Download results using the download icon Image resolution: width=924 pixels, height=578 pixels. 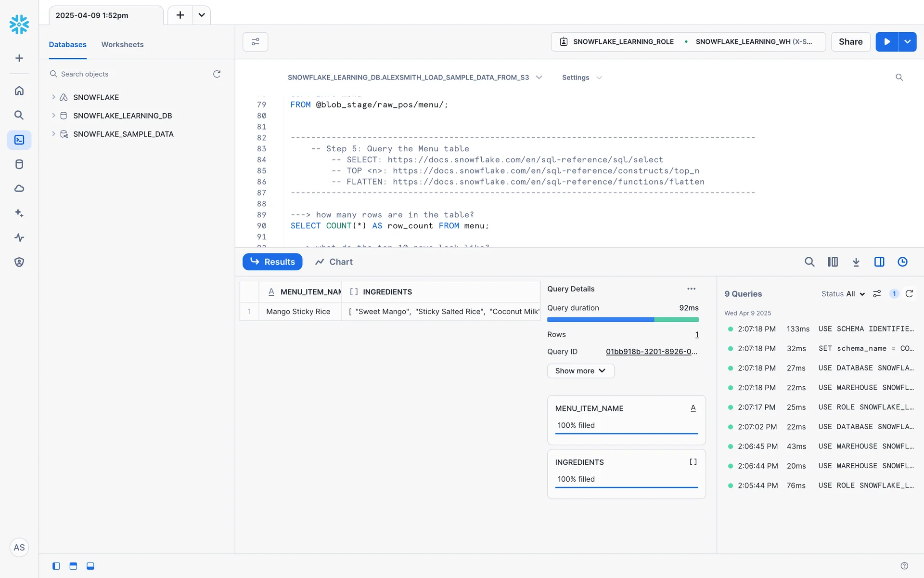[x=856, y=262]
